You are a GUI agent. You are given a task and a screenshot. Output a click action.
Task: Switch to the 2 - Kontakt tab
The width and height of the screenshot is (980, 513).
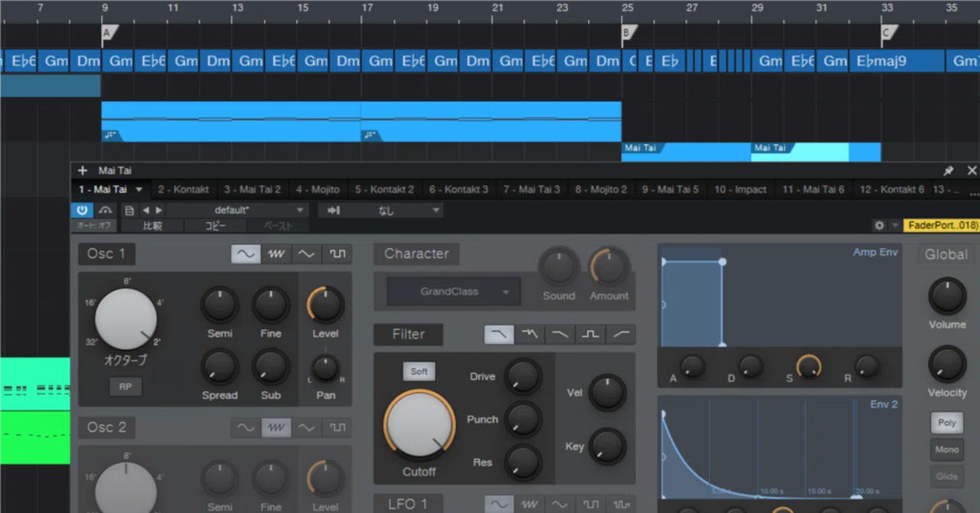pyautogui.click(x=183, y=189)
